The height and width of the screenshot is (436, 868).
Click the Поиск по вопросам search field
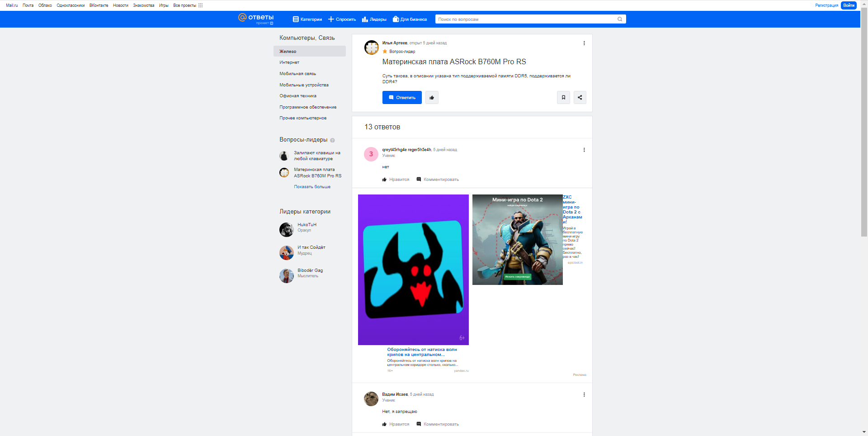pyautogui.click(x=520, y=19)
